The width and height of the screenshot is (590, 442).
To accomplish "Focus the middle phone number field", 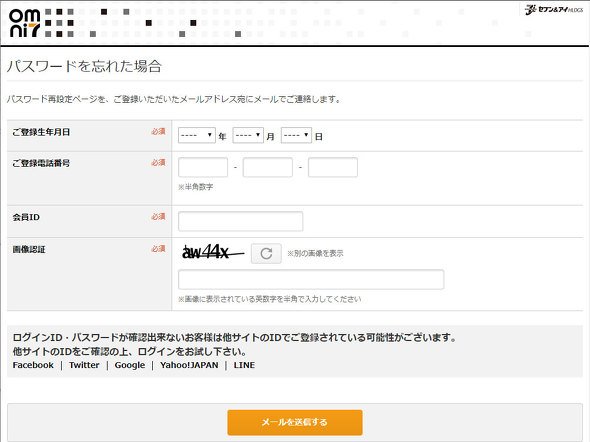I will pyautogui.click(x=268, y=167).
